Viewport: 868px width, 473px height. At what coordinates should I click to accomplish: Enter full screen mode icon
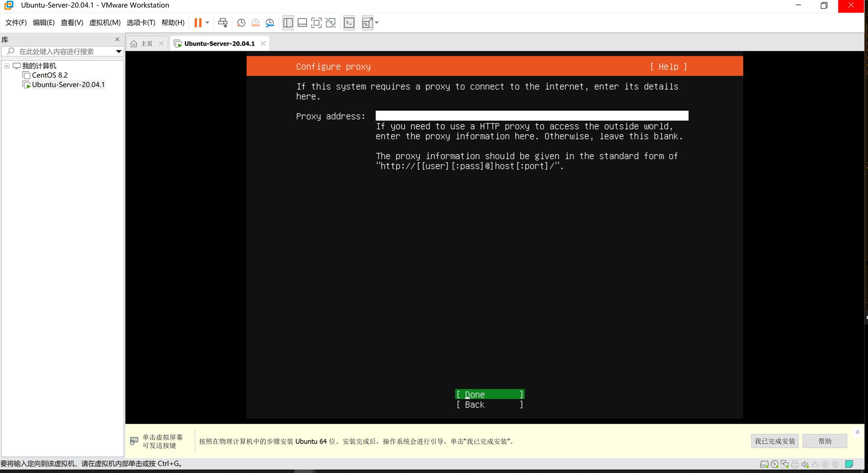(x=316, y=23)
